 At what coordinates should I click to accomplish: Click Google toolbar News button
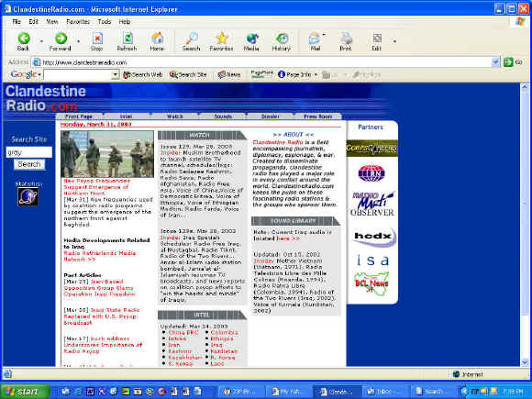[229, 74]
